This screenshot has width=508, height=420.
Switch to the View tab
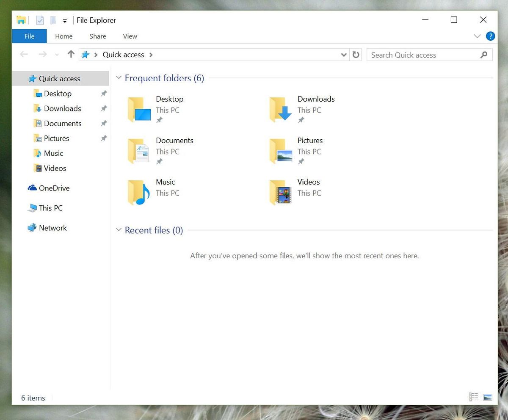(x=130, y=36)
